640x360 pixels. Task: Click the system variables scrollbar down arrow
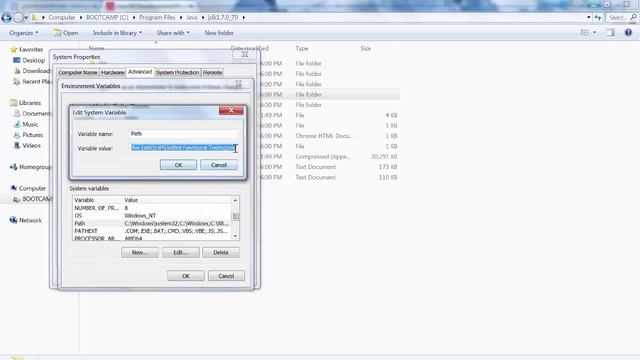point(235,236)
